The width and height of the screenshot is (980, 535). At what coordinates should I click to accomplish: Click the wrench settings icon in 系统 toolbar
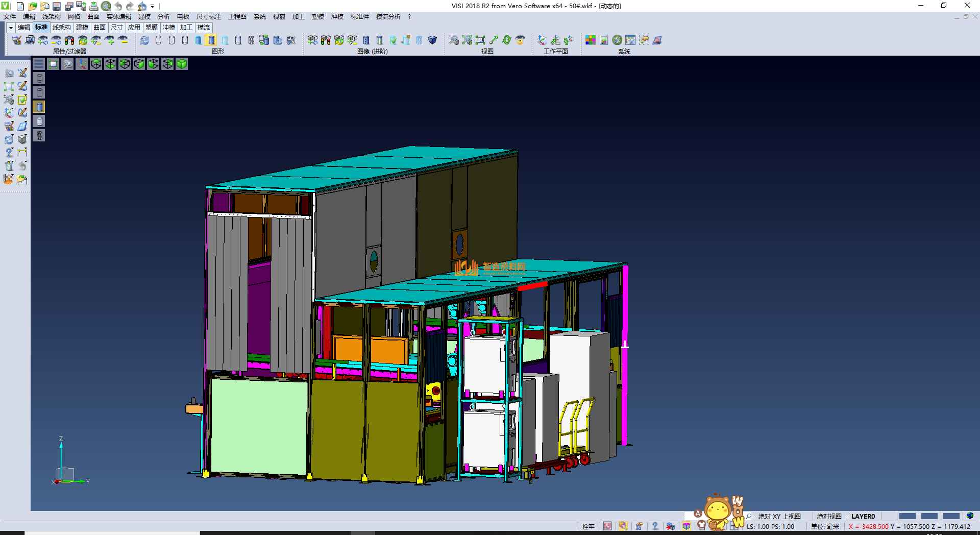point(617,40)
